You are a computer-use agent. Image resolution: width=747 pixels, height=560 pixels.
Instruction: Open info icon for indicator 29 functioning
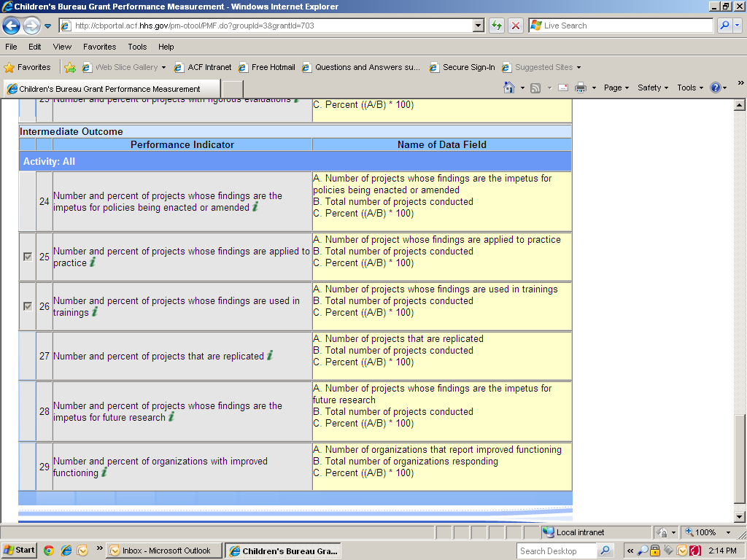click(104, 472)
